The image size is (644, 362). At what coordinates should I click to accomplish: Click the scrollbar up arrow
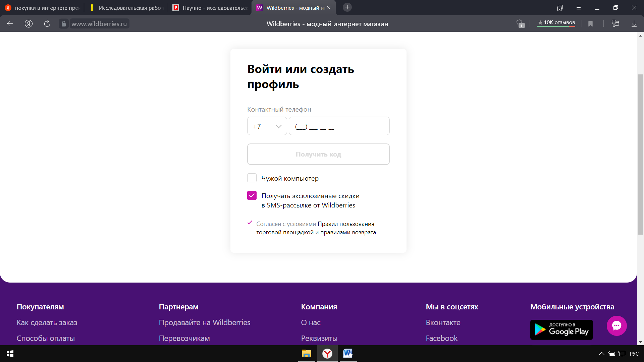[x=640, y=35]
